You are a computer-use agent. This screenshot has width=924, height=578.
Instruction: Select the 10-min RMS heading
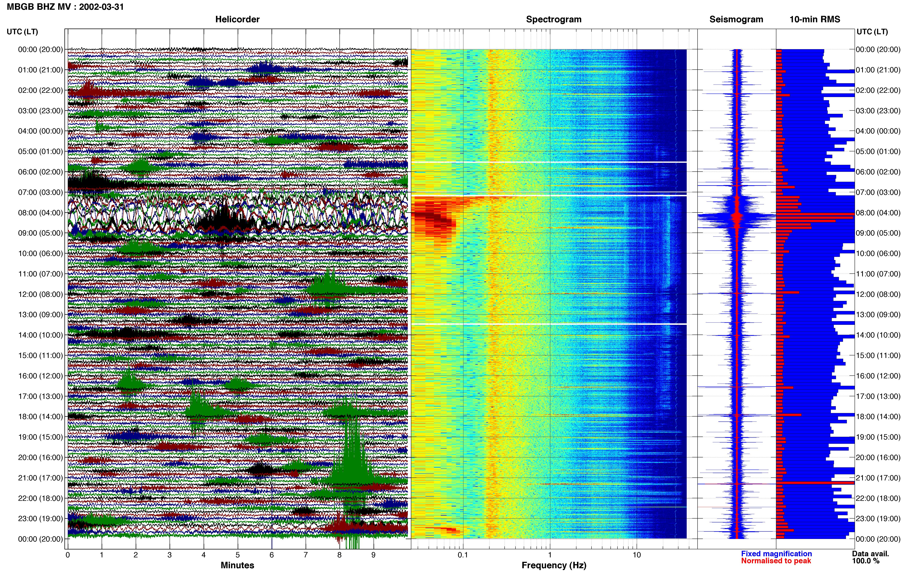[815, 19]
